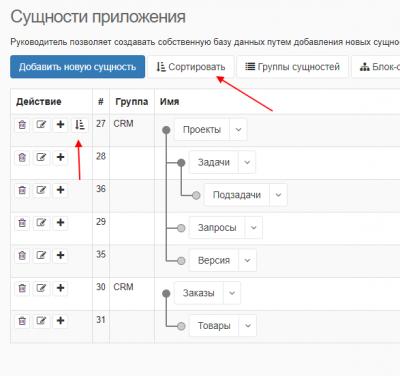400x376 pixels.
Task: Delete the Версия entity in row 35
Action: pos(22,256)
